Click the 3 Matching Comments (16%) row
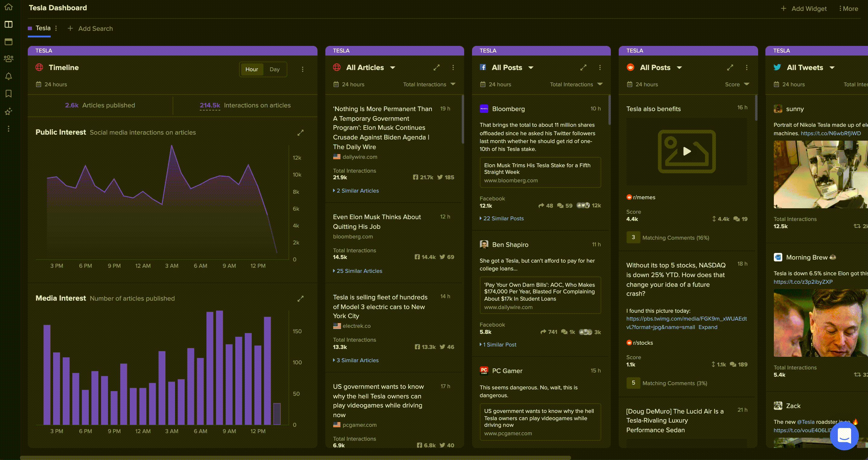 click(x=668, y=238)
